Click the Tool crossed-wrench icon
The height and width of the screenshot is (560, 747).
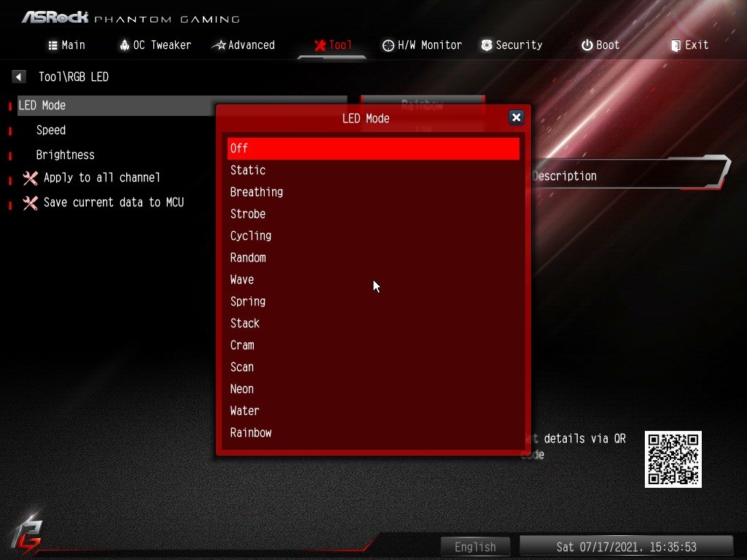point(320,45)
